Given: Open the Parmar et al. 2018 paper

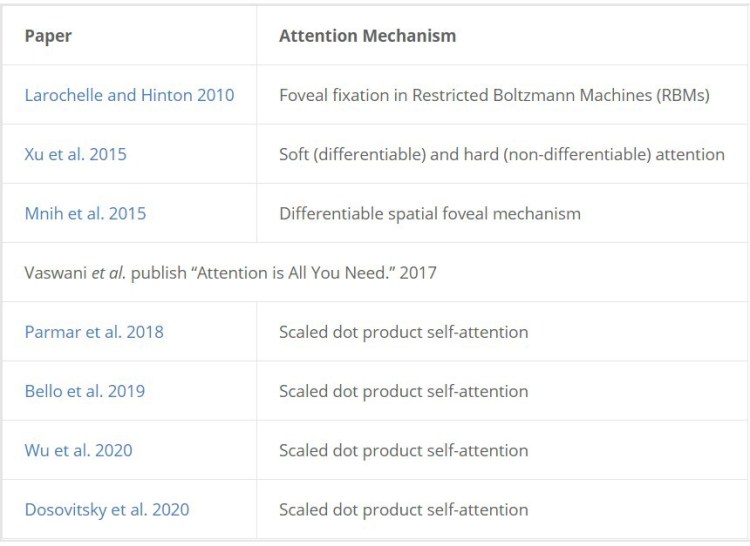Looking at the screenshot, I should pyautogui.click(x=94, y=332).
